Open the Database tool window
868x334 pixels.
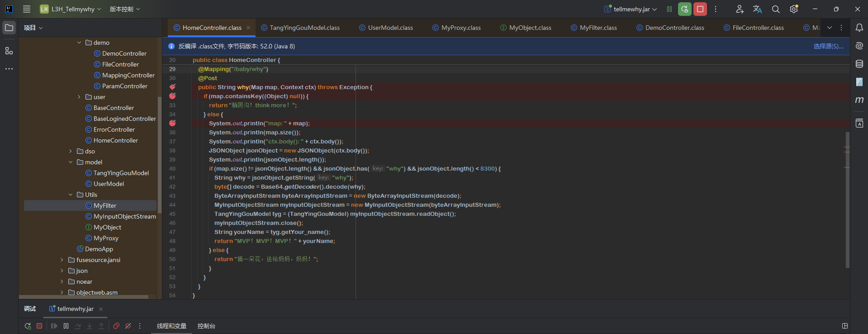point(859,64)
